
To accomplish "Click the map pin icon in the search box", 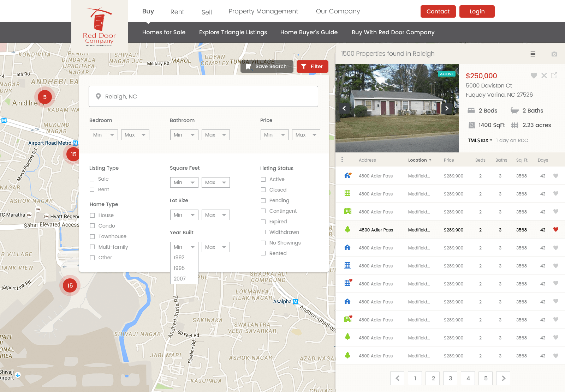I will click(98, 96).
